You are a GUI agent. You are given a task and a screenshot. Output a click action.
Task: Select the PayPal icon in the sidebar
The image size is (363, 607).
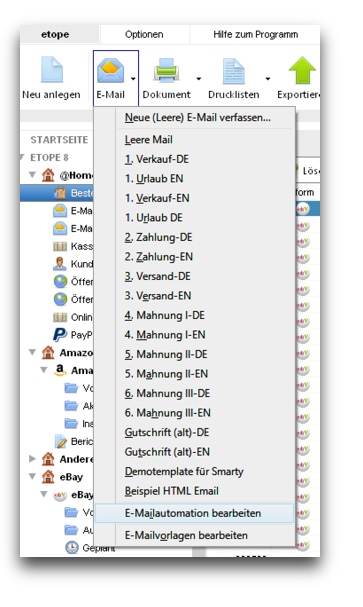[60, 334]
